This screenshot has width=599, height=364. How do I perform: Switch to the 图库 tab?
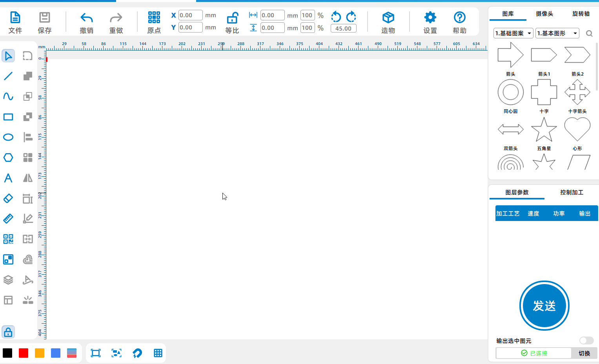pyautogui.click(x=508, y=14)
